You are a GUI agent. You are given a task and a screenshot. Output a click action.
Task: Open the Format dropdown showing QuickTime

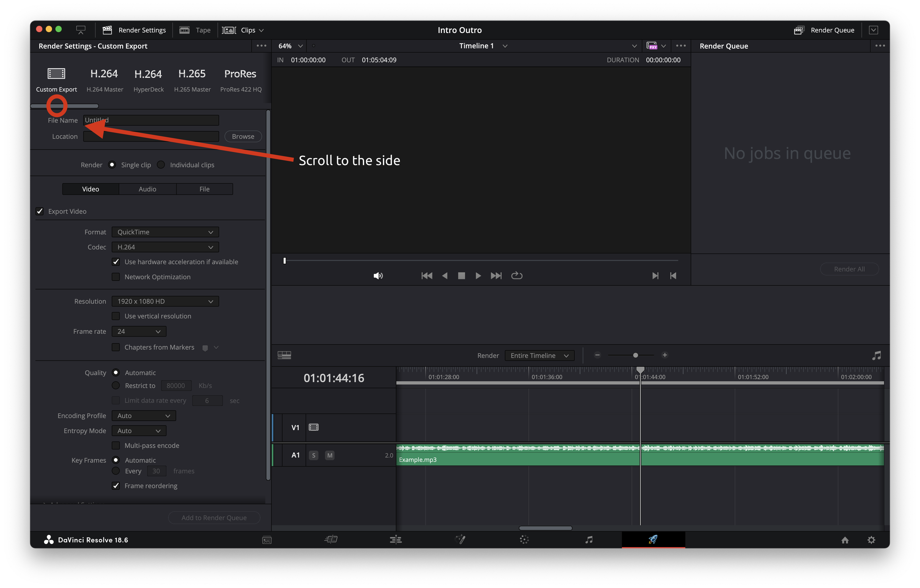[x=165, y=232]
